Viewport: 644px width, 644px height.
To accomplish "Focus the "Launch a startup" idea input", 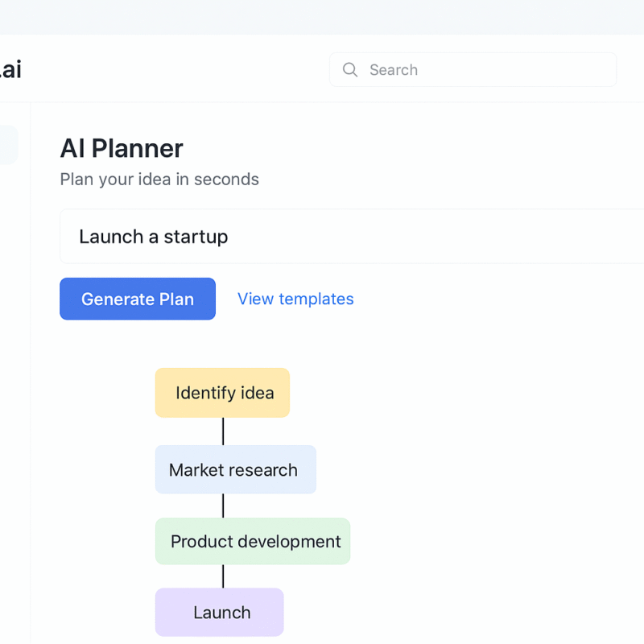I will coord(346,237).
